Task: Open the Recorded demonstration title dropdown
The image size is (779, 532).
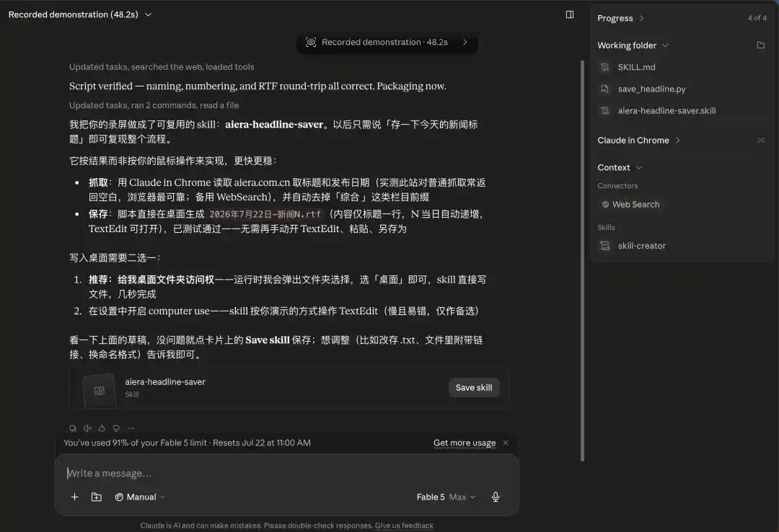Action: [x=79, y=14]
